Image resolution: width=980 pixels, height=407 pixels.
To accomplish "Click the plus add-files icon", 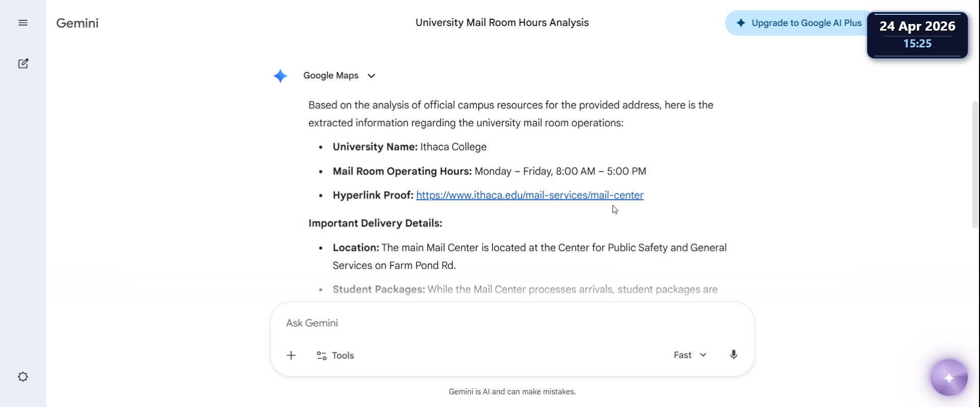I will point(291,355).
